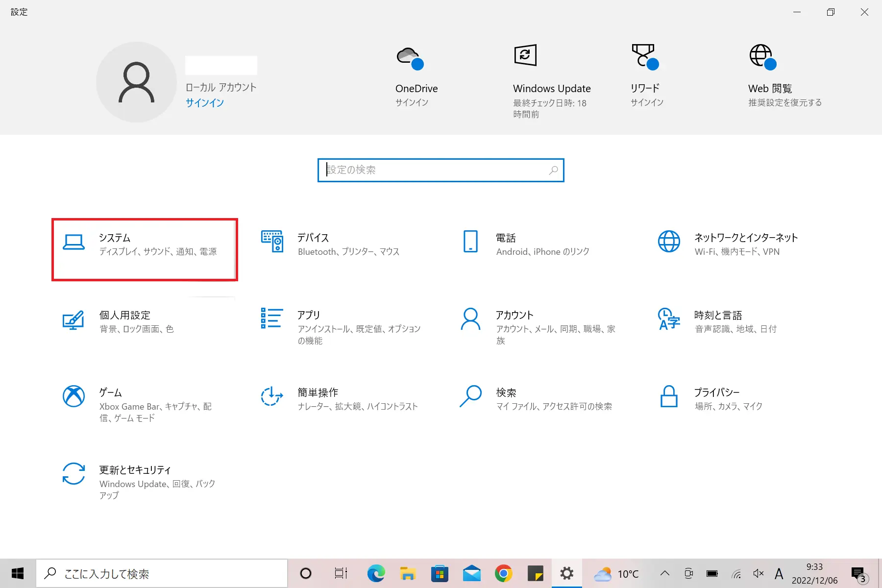The image size is (882, 588).
Task: Click the search magnifier in the settings search box
Action: pyautogui.click(x=553, y=170)
